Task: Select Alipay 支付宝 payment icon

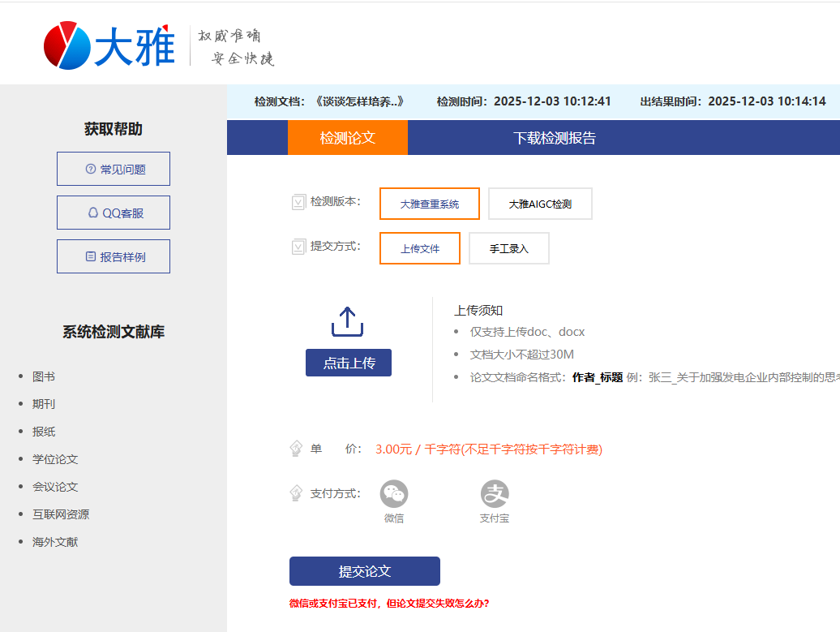Action: (494, 493)
